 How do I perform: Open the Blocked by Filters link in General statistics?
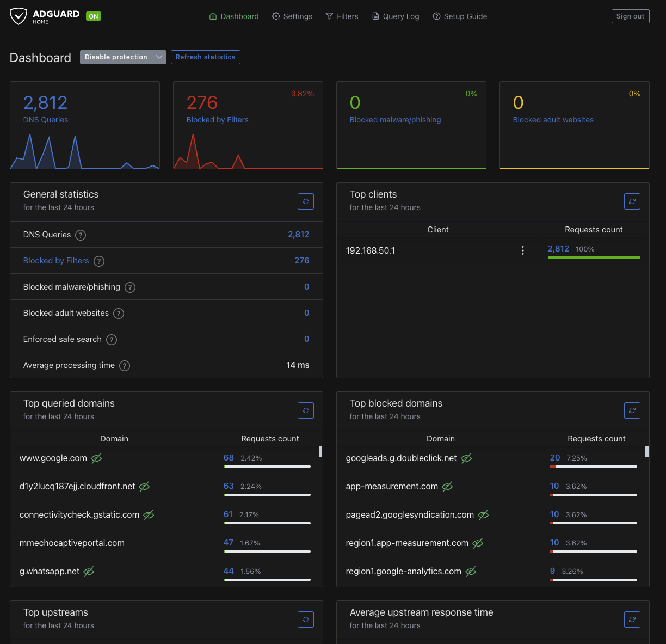(56, 261)
